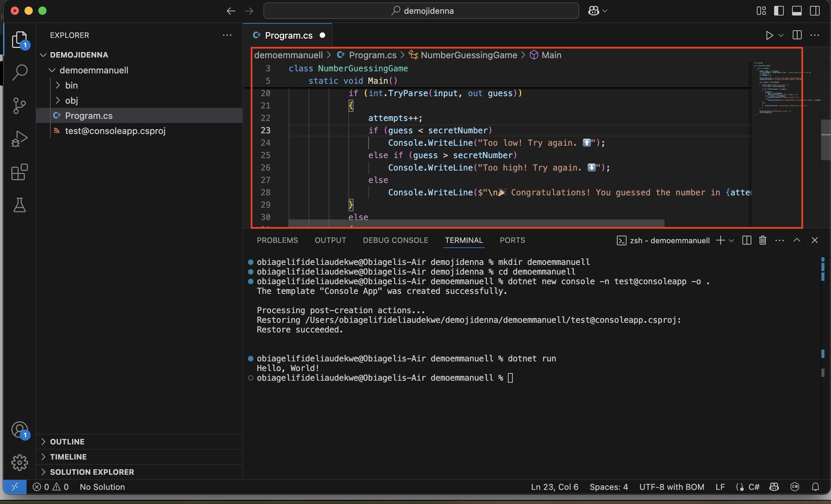This screenshot has height=504, width=831.
Task: Open terminal panel More Actions ellipsis
Action: coord(780,240)
